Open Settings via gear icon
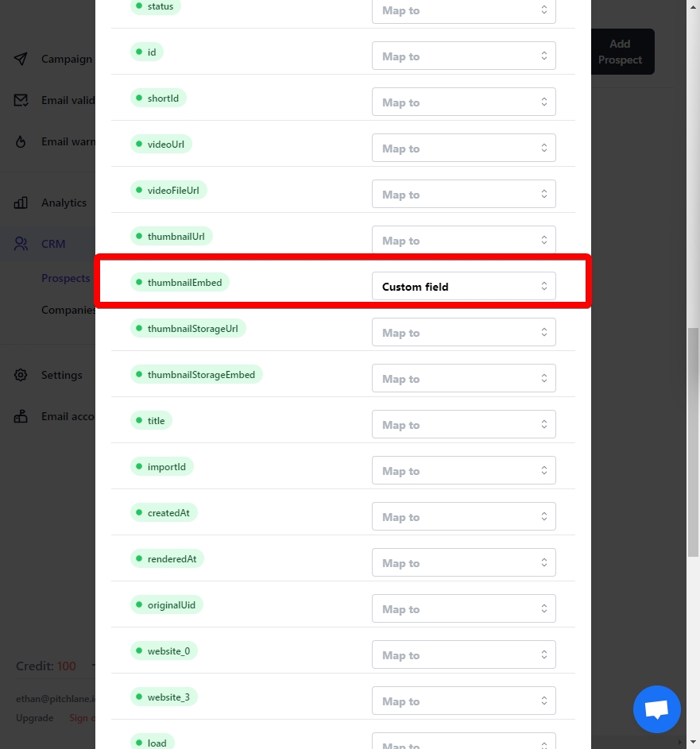The height and width of the screenshot is (749, 700). pyautogui.click(x=21, y=375)
